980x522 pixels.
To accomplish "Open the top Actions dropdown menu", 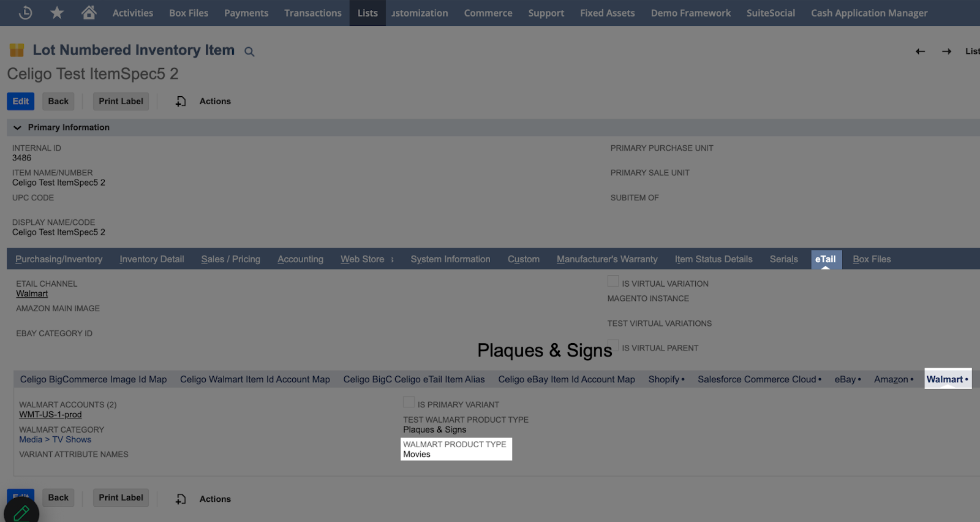I will (215, 101).
